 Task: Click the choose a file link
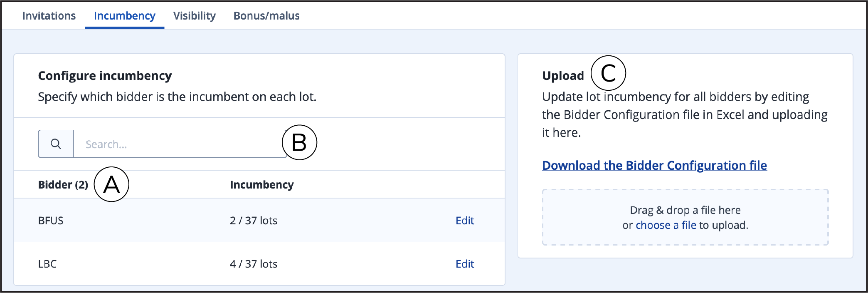tap(666, 225)
